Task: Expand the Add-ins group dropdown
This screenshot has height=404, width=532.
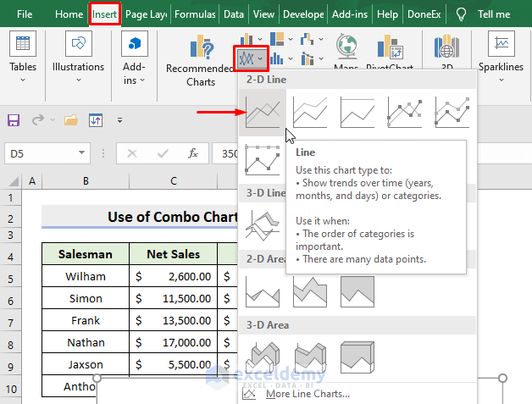Action: click(142, 80)
